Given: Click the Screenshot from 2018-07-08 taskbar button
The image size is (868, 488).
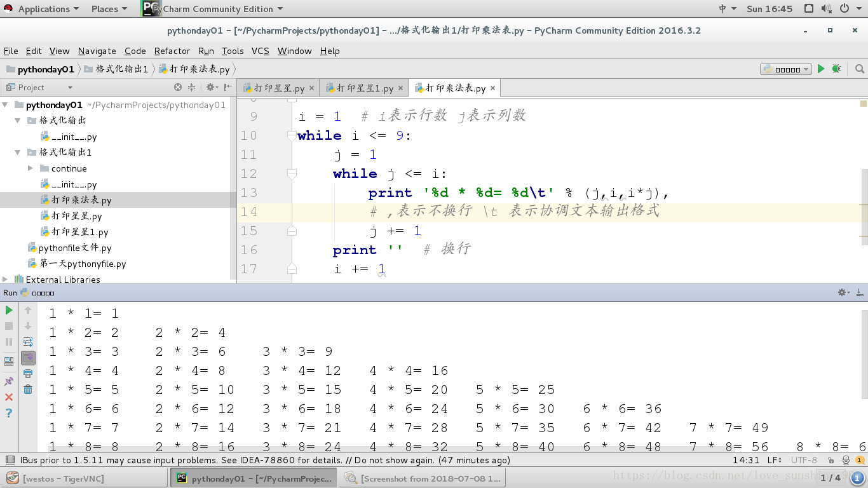Looking at the screenshot, I should [x=423, y=478].
